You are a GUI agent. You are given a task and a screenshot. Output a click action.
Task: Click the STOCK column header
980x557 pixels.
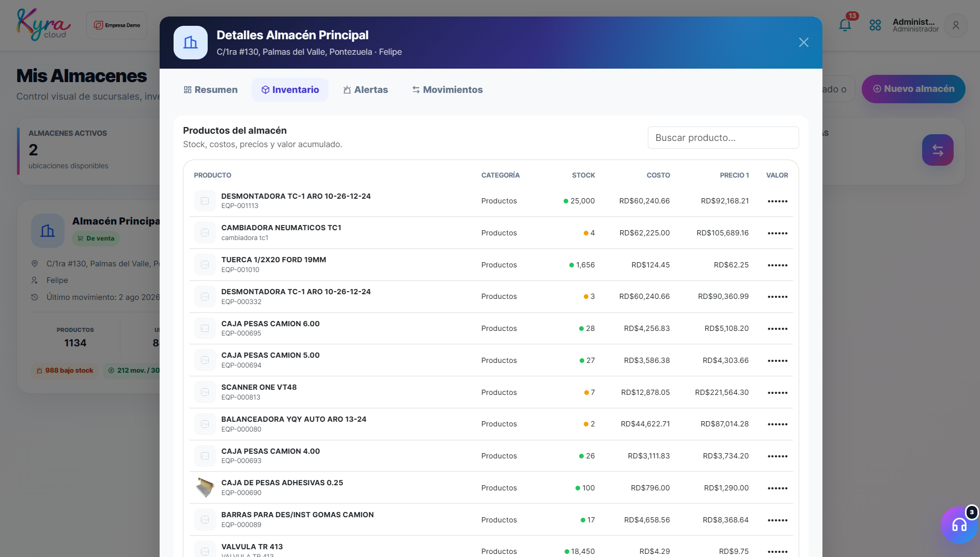(583, 176)
